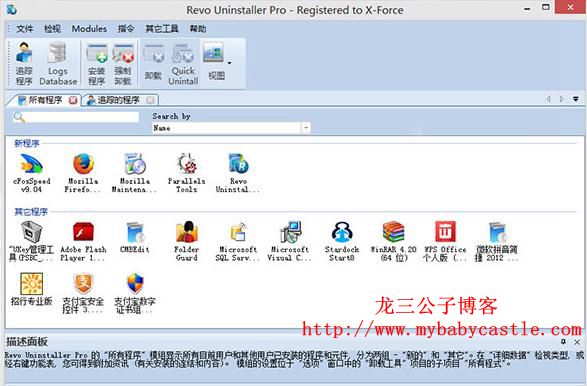This screenshot has height=386, width=587.
Task: Select the 支付宝数字证书组件 icon
Action: click(x=135, y=293)
